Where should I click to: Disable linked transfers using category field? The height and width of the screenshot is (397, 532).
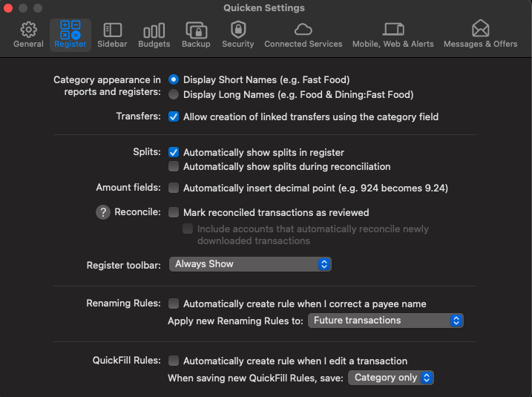(174, 117)
